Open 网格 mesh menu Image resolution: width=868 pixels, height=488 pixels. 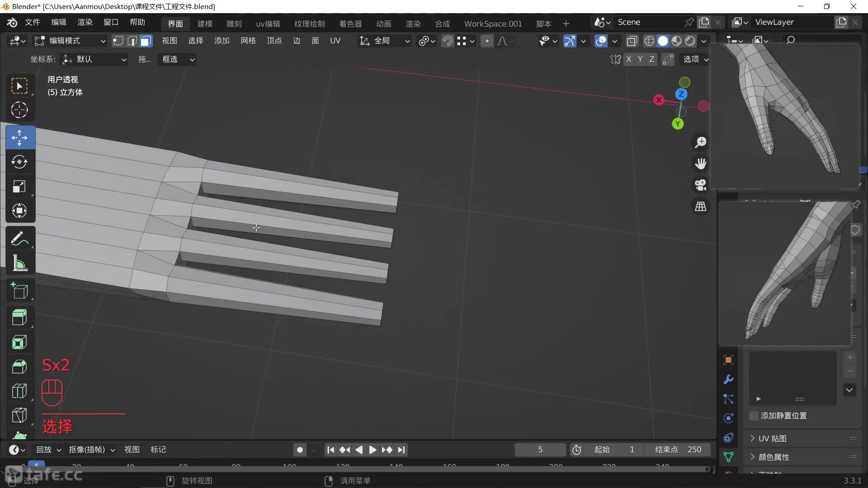(248, 41)
